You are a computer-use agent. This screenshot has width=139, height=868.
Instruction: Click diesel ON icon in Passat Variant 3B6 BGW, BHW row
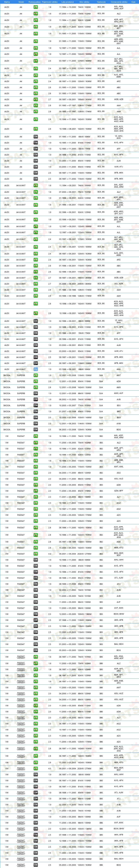click(x=36, y=829)
